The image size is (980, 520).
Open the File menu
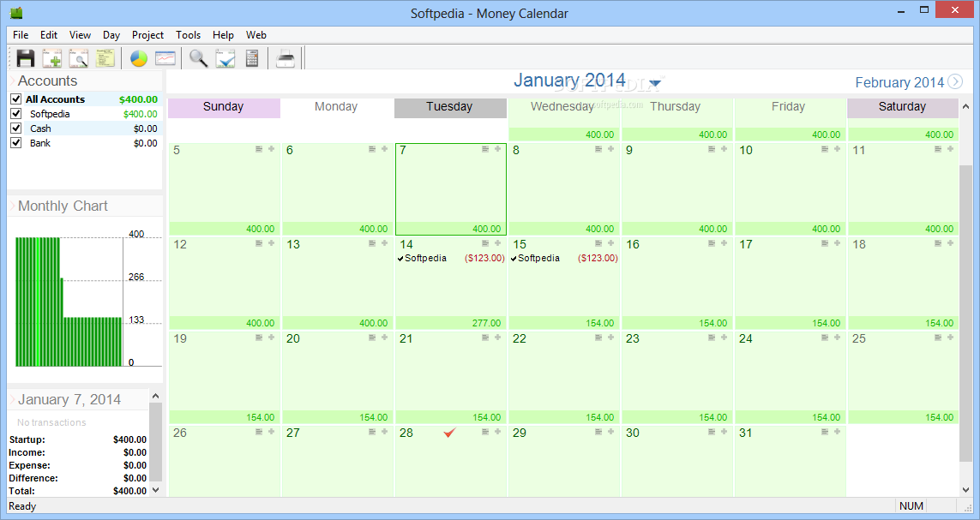(21, 35)
